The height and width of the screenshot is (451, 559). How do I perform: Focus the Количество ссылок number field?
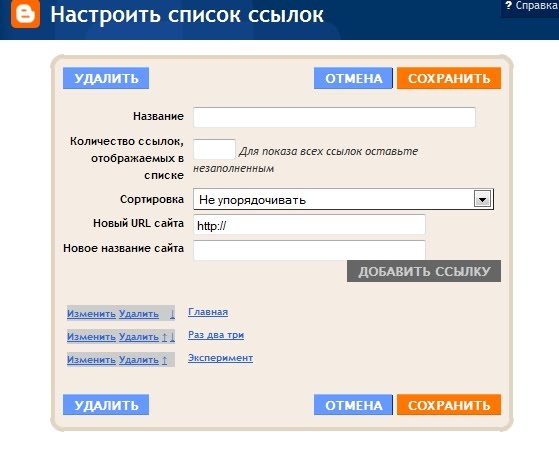click(x=214, y=149)
